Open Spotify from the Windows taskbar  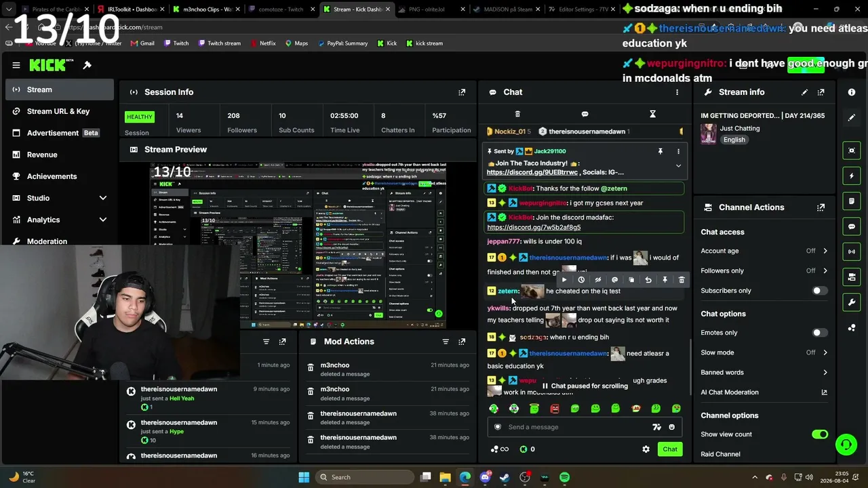tap(565, 477)
